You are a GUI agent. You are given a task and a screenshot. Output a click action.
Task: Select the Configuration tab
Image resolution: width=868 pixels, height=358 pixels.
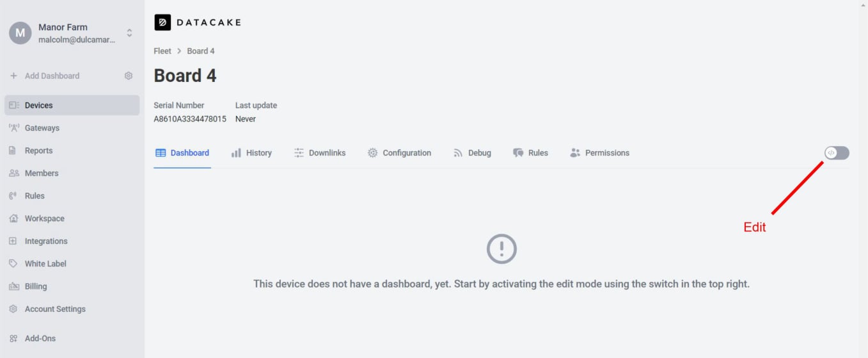coord(399,153)
